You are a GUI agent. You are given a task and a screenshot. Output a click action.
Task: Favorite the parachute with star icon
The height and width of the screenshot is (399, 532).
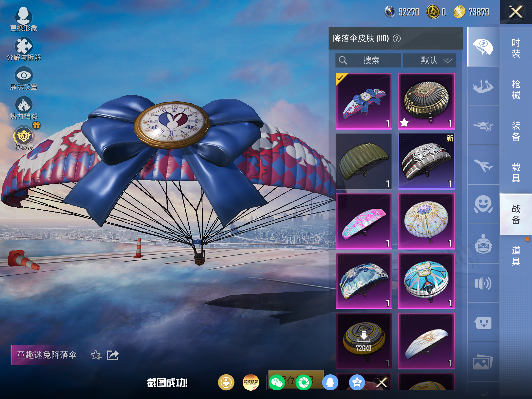click(96, 355)
